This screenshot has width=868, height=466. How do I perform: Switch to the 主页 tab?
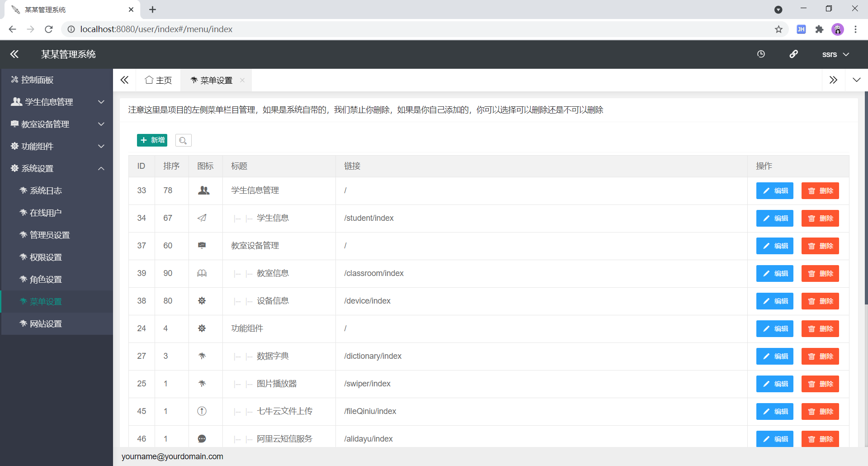click(164, 80)
